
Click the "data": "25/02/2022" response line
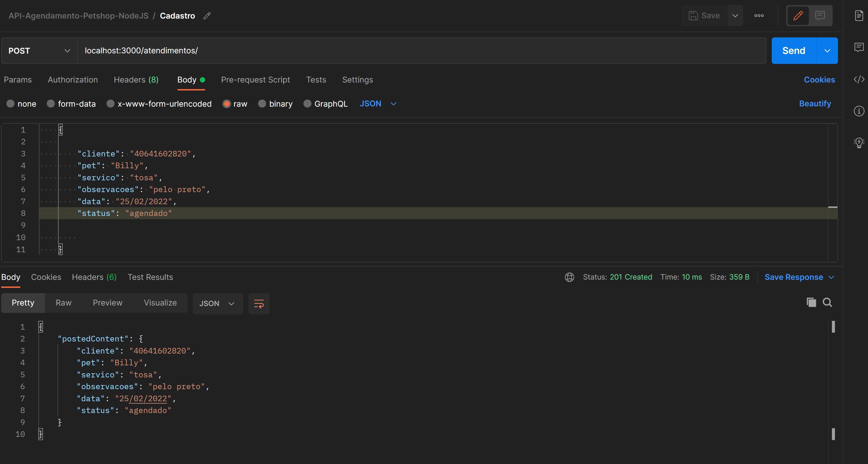coord(126,398)
